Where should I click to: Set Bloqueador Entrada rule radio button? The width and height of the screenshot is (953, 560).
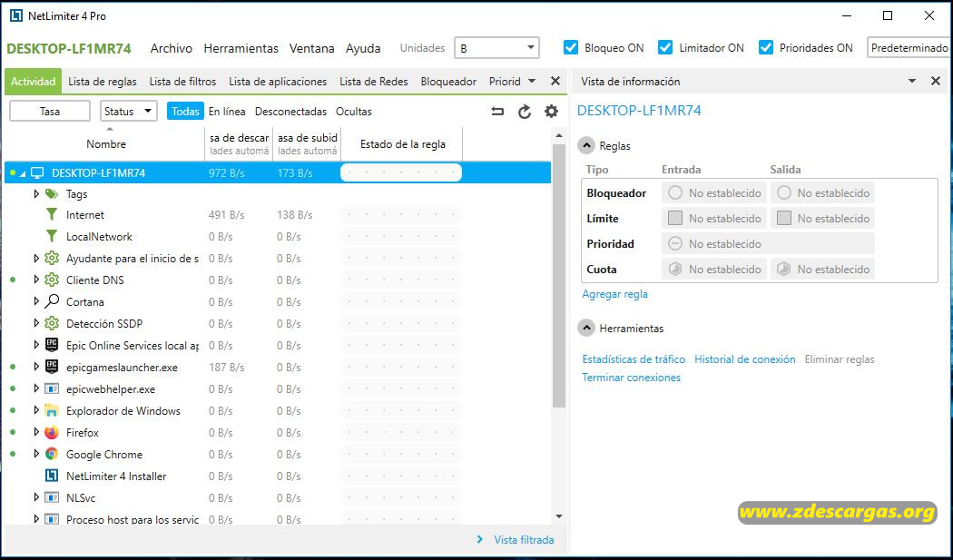(x=675, y=192)
